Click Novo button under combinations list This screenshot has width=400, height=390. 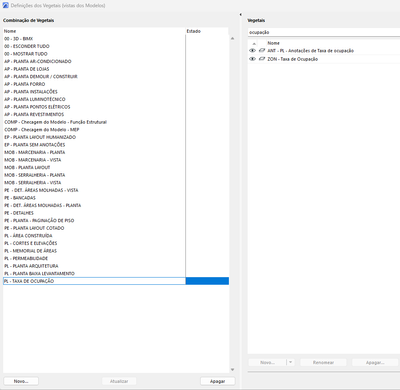tap(21, 381)
